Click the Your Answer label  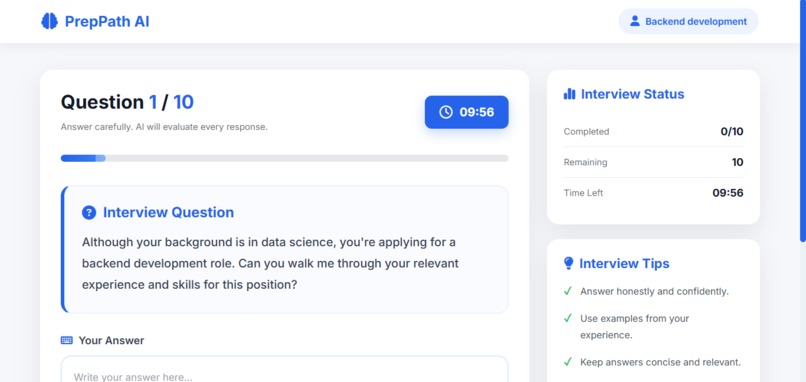click(111, 340)
